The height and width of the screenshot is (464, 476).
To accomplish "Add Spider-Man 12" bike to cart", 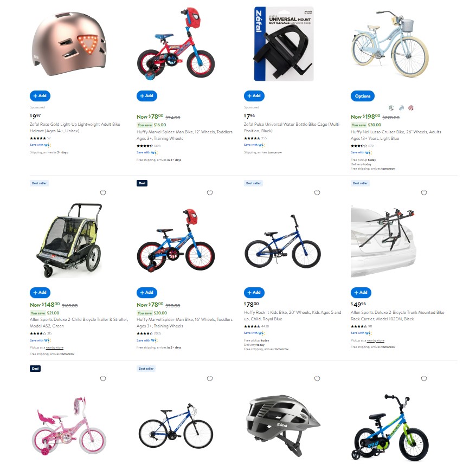I will point(147,95).
